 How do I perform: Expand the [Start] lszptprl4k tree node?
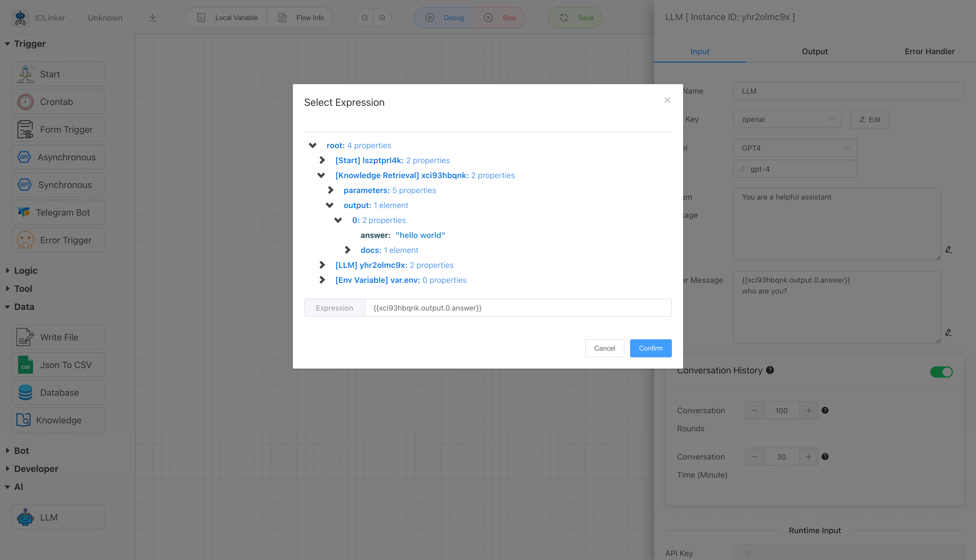tap(323, 160)
